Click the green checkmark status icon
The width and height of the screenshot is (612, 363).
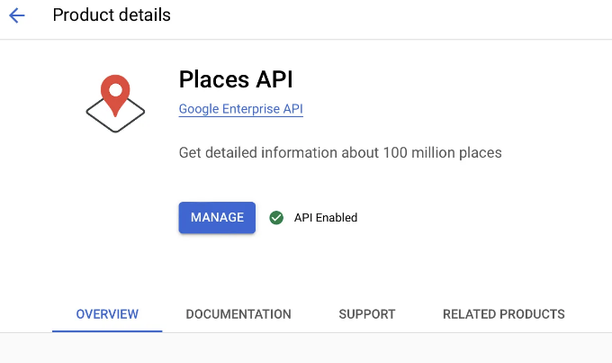tap(276, 218)
